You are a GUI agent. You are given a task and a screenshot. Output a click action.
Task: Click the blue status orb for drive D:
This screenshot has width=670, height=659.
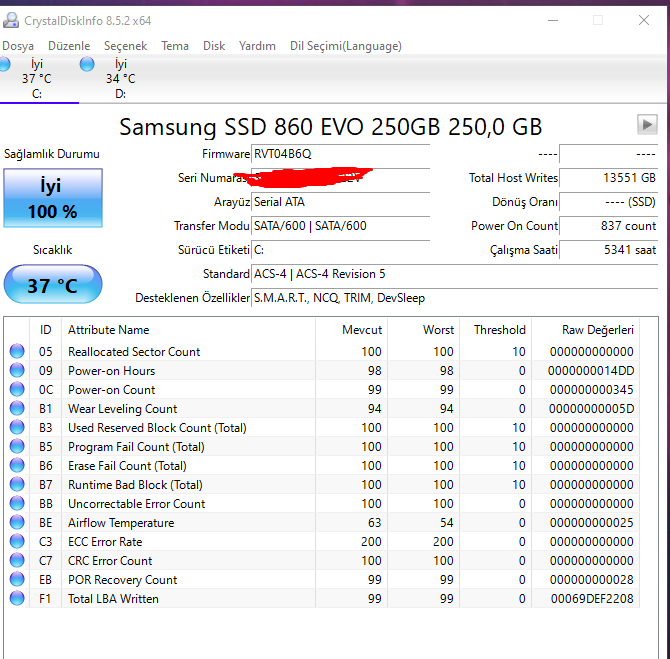pos(87,64)
